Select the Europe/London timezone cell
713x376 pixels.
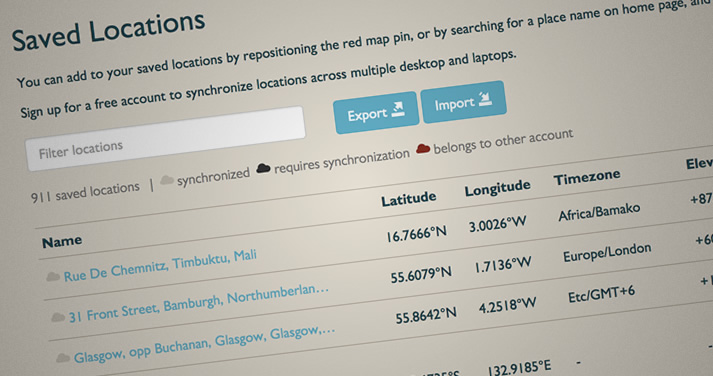coord(607,252)
